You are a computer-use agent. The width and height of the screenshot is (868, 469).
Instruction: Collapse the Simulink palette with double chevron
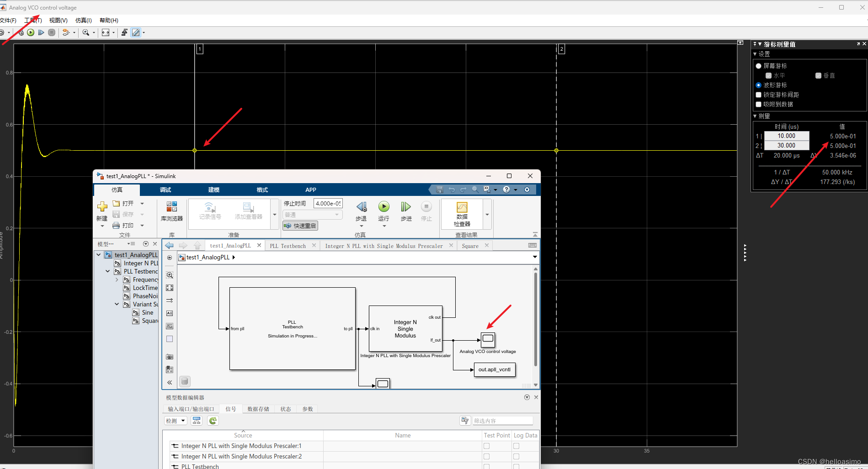(170, 383)
